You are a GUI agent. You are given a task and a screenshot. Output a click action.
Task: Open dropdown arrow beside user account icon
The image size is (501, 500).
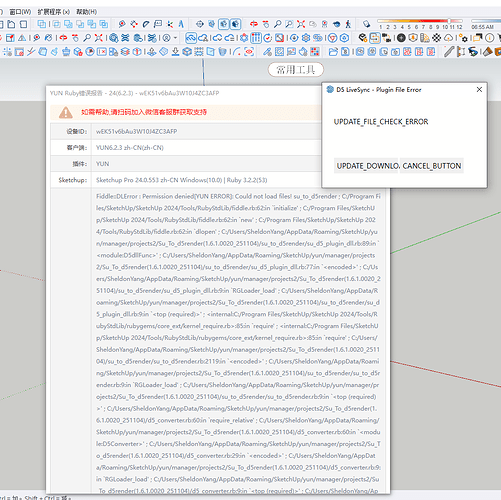[x=175, y=38]
